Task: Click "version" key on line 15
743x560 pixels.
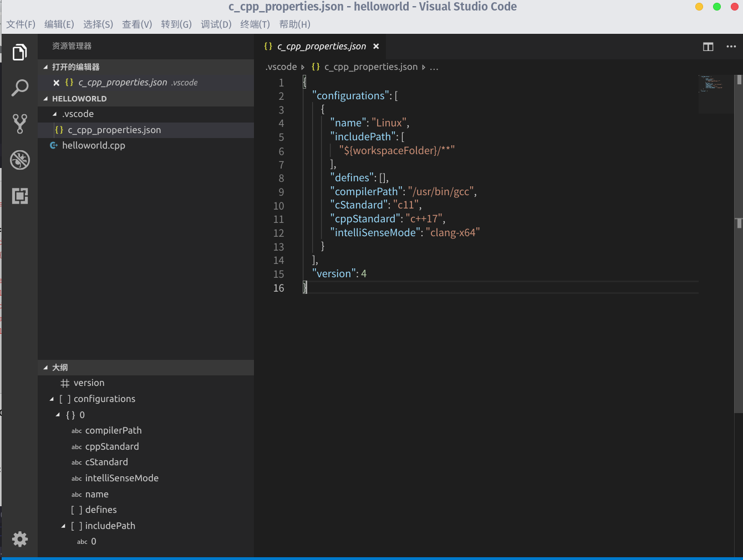Action: tap(334, 274)
